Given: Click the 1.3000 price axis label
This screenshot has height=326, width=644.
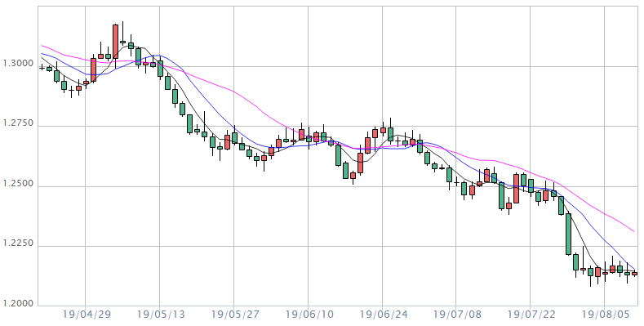Looking at the screenshot, I should point(18,64).
